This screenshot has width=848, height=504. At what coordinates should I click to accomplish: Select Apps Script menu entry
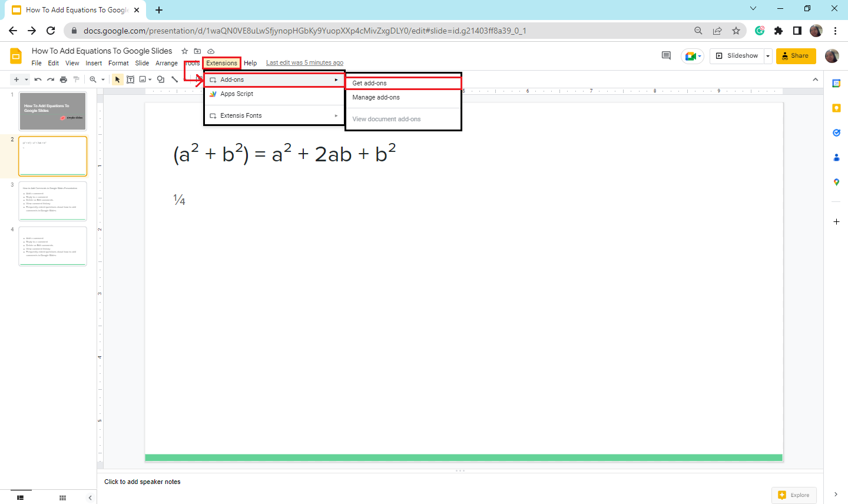[x=237, y=94]
